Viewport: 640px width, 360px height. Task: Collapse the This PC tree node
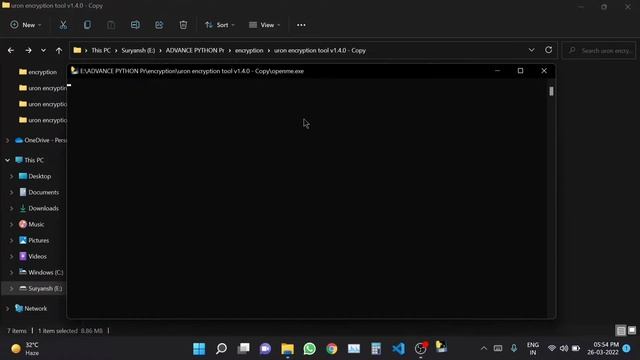pos(7,160)
